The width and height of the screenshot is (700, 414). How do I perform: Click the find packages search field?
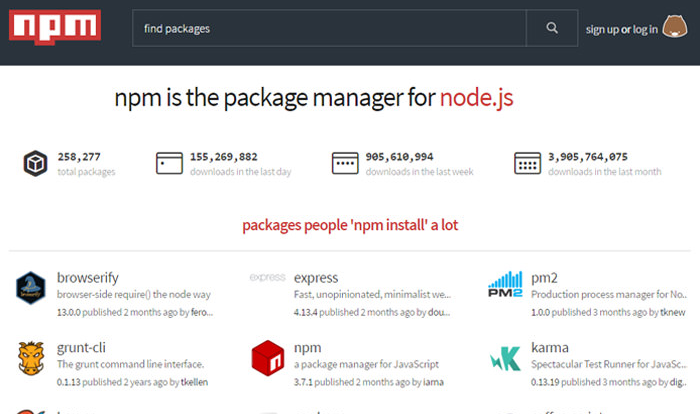(329, 28)
